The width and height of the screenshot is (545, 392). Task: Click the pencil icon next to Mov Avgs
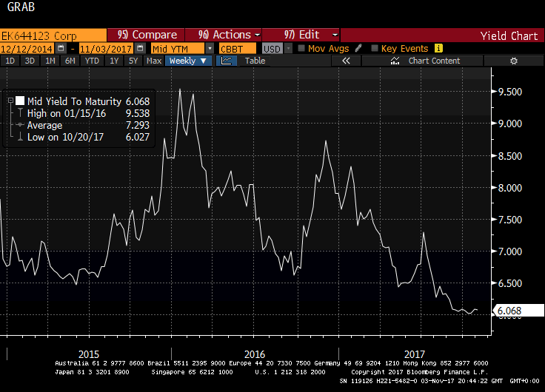click(358, 48)
